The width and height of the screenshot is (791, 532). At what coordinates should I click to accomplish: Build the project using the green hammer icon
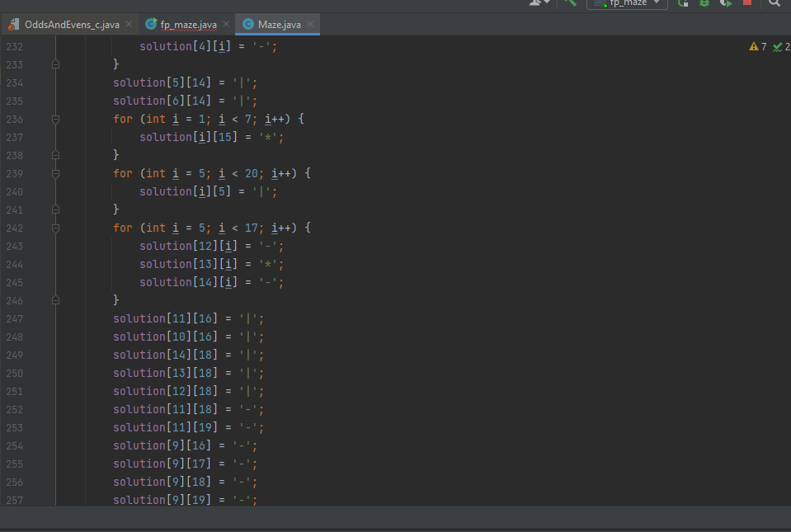[x=571, y=3]
